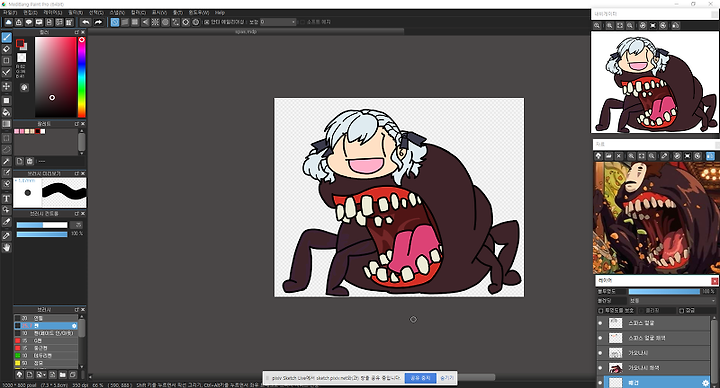
Task: Open the second menu bar item (Edit)
Action: [30, 13]
